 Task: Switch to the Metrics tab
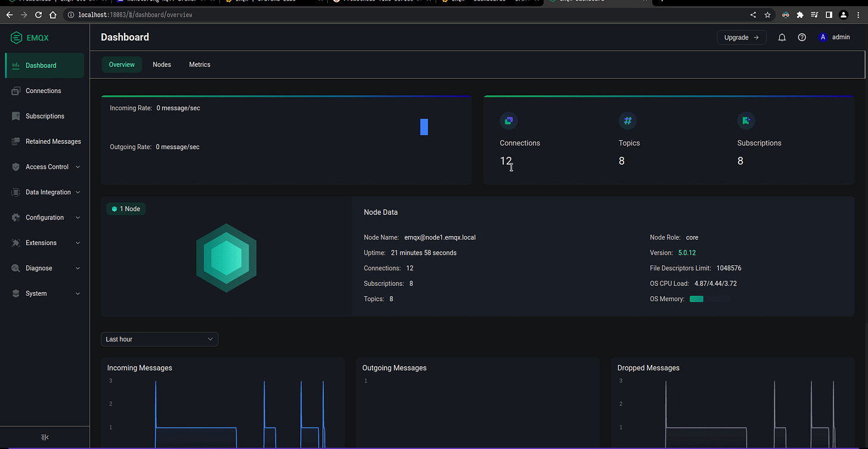200,64
